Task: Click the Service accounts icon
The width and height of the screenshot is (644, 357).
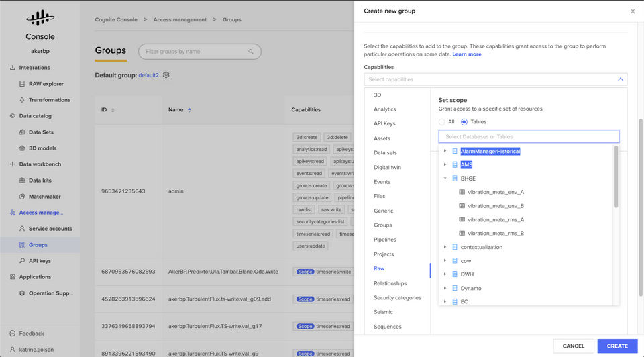Action: tap(22, 229)
